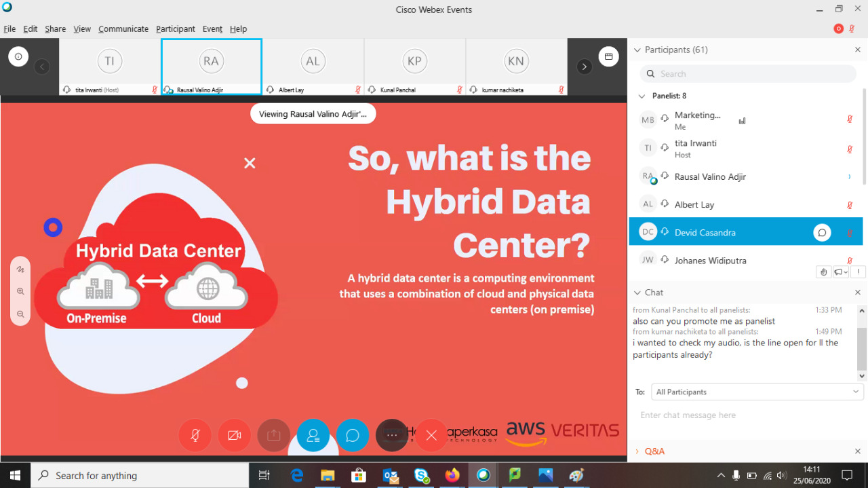Open chat from the blue meeting control
The width and height of the screenshot is (868, 488).
352,435
